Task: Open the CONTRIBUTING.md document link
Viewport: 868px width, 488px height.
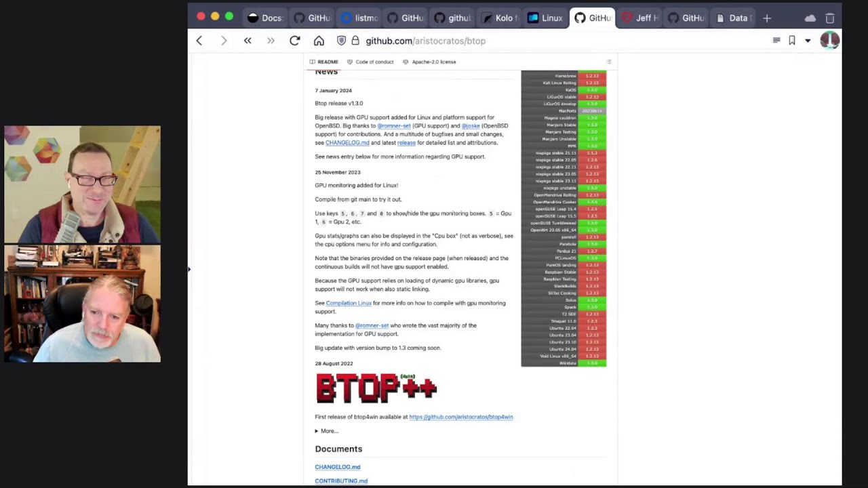Action: pyautogui.click(x=341, y=481)
